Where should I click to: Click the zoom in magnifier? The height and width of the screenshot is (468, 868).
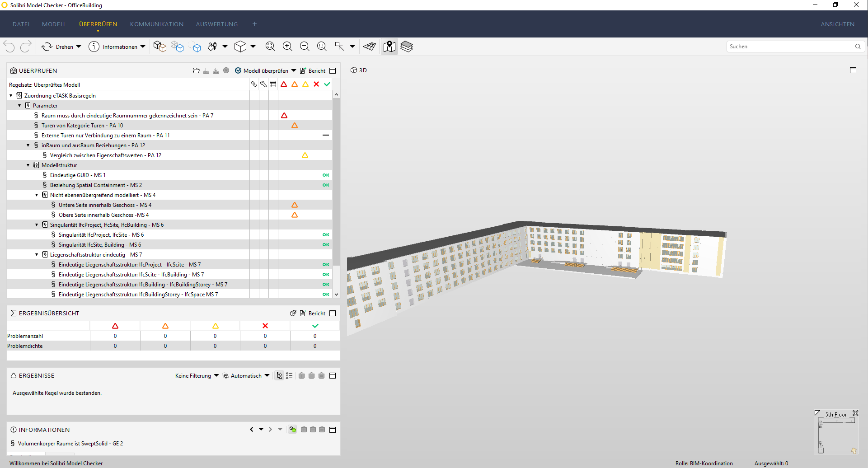coord(287,47)
